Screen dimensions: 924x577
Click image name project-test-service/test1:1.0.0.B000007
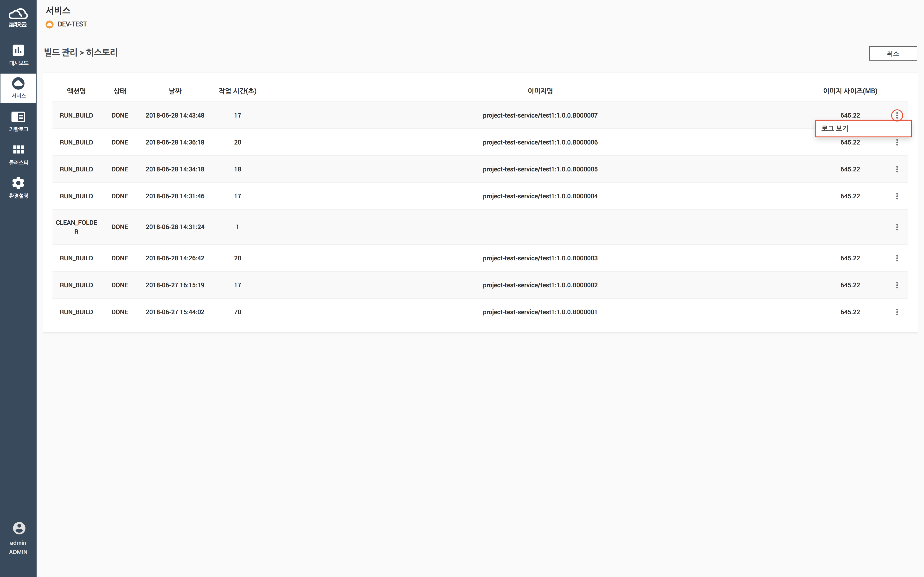(540, 115)
